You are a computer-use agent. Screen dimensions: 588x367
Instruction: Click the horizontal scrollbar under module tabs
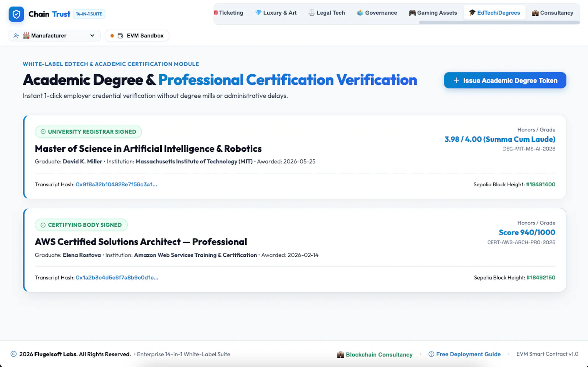tap(499, 22)
